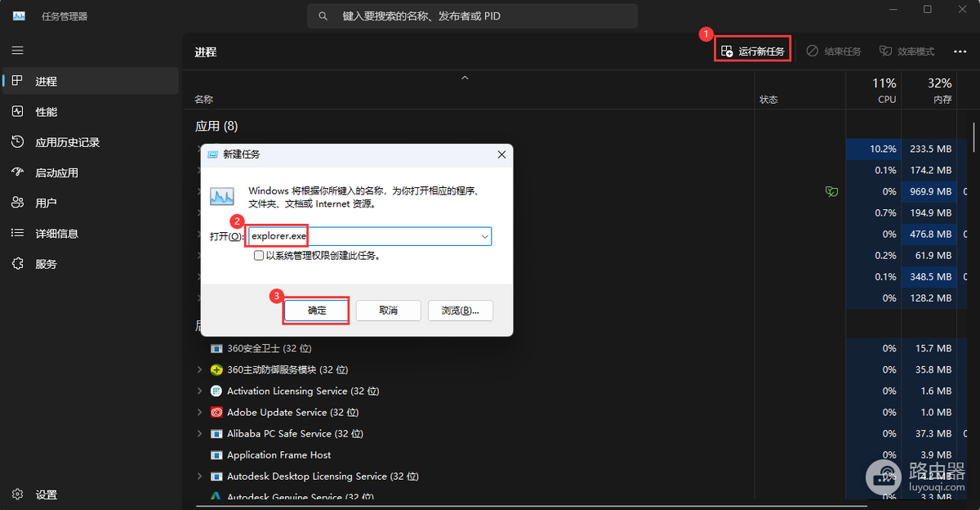The height and width of the screenshot is (510, 980).
Task: Click the Run new task button
Action: tap(752, 51)
